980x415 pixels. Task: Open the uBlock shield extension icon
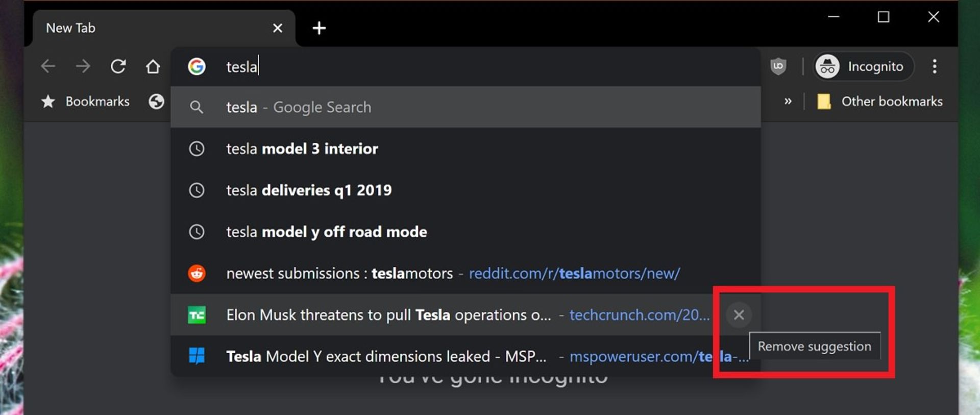(x=778, y=66)
